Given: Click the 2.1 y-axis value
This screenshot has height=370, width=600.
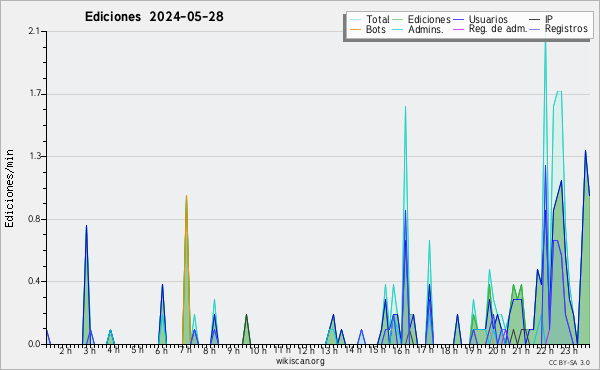Looking at the screenshot, I should coord(34,31).
